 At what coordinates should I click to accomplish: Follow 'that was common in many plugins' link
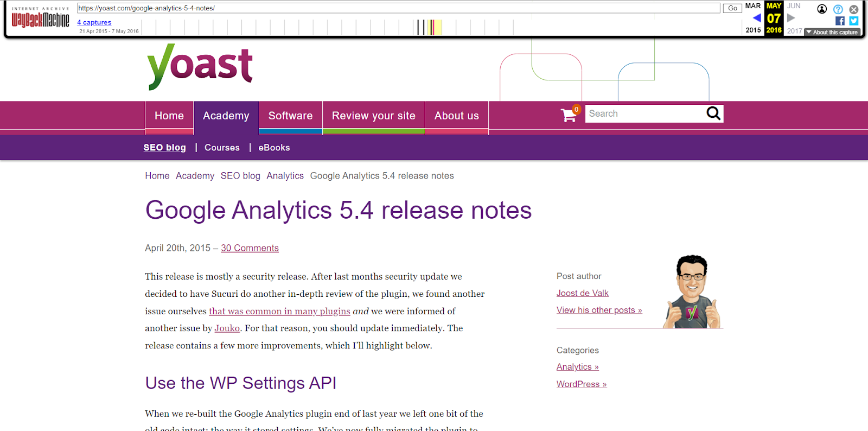(279, 311)
